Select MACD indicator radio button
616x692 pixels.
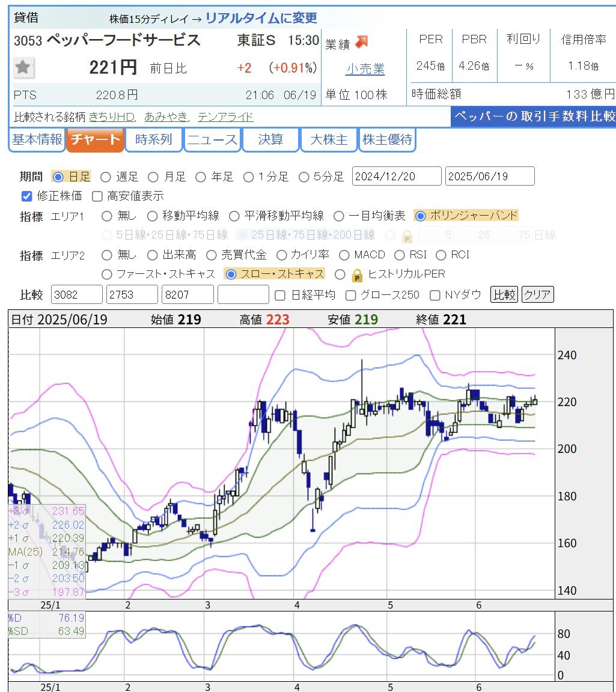(x=344, y=255)
